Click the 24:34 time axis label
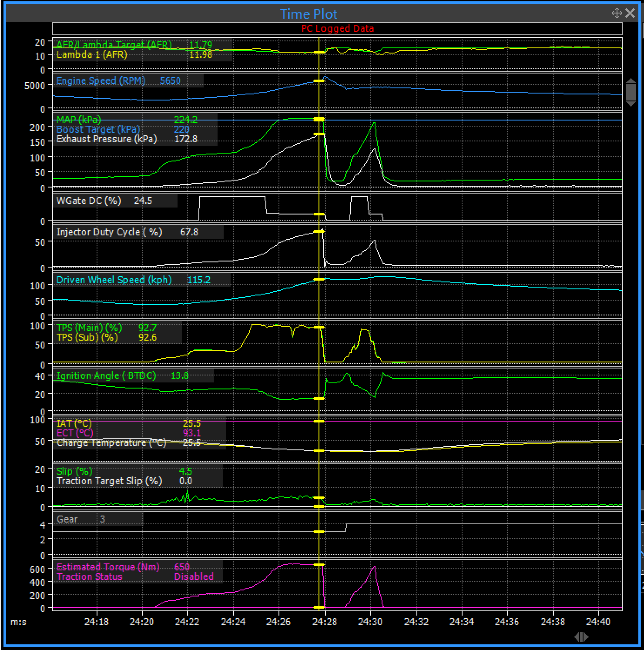644x650 pixels. click(462, 622)
